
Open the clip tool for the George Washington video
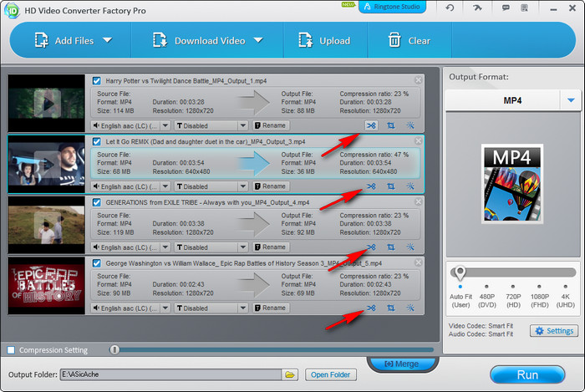coord(371,308)
